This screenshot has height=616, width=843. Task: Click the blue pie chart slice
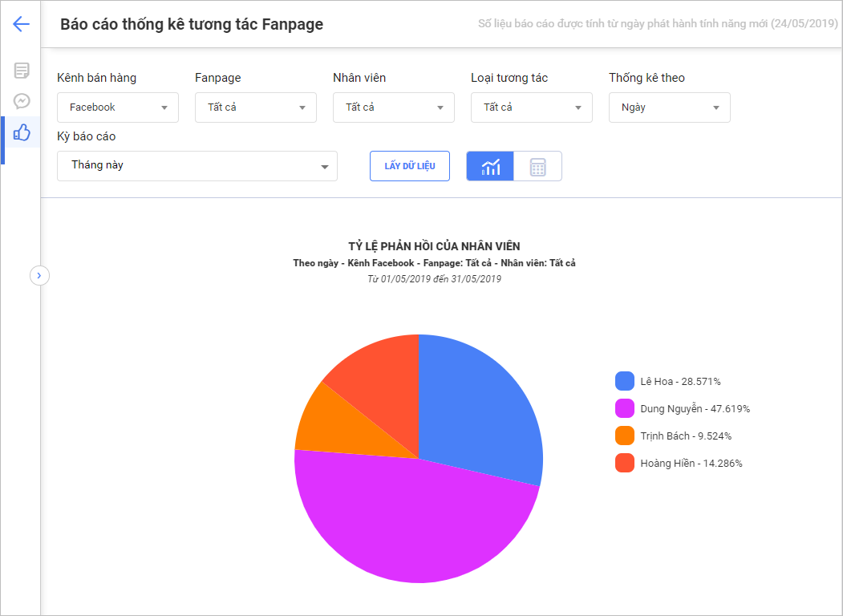coord(481,409)
